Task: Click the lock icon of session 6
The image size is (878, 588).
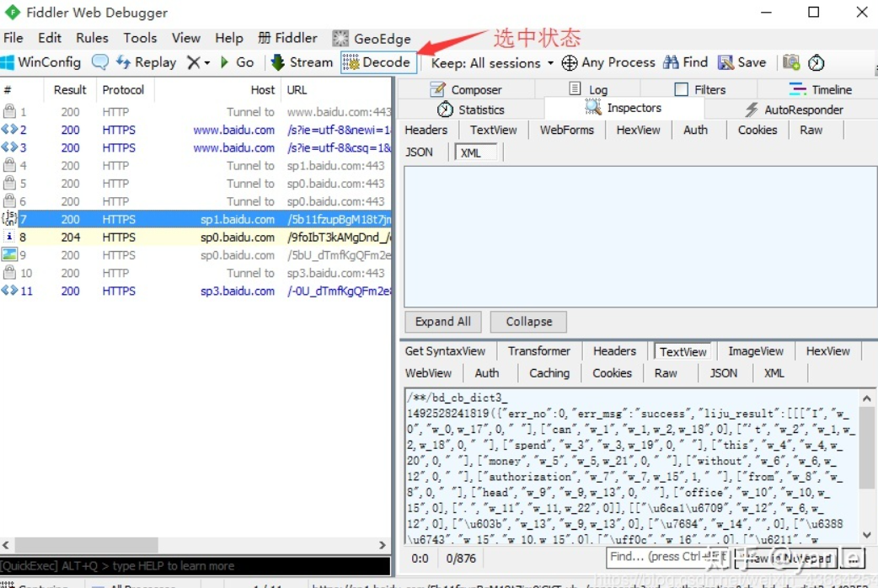Action: (9, 200)
